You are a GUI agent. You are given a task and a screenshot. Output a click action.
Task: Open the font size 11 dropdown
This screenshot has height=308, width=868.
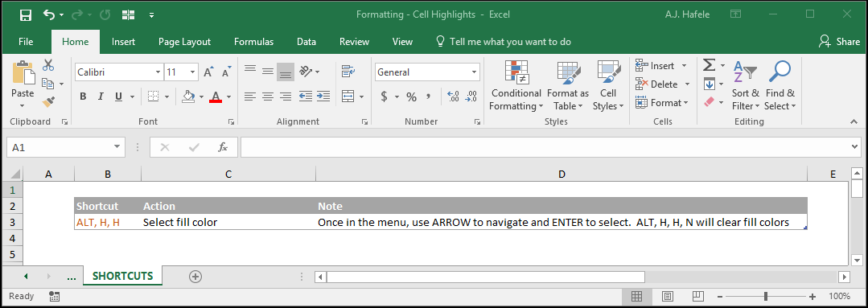(x=192, y=72)
